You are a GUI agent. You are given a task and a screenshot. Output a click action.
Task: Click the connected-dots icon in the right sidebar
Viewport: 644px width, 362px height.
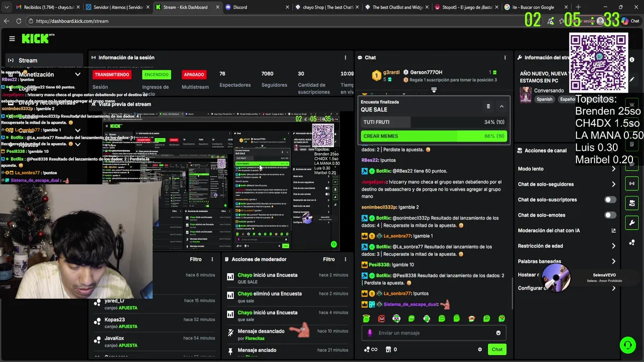coord(632,242)
